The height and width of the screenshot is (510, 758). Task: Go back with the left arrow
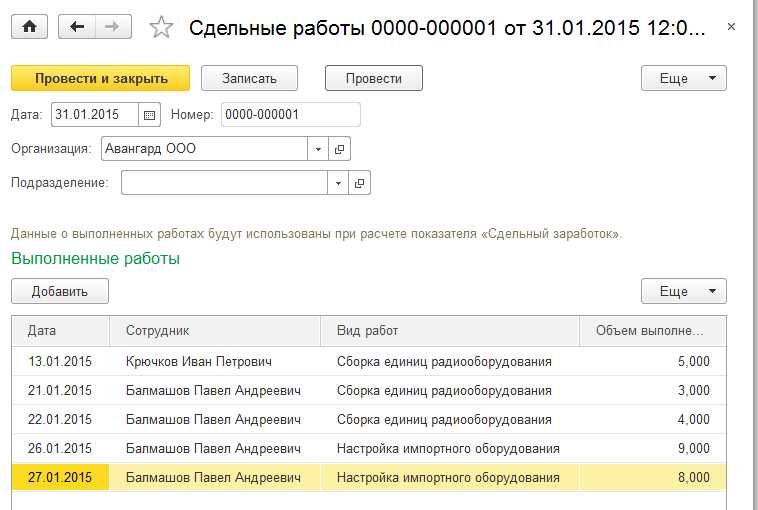pos(77,27)
